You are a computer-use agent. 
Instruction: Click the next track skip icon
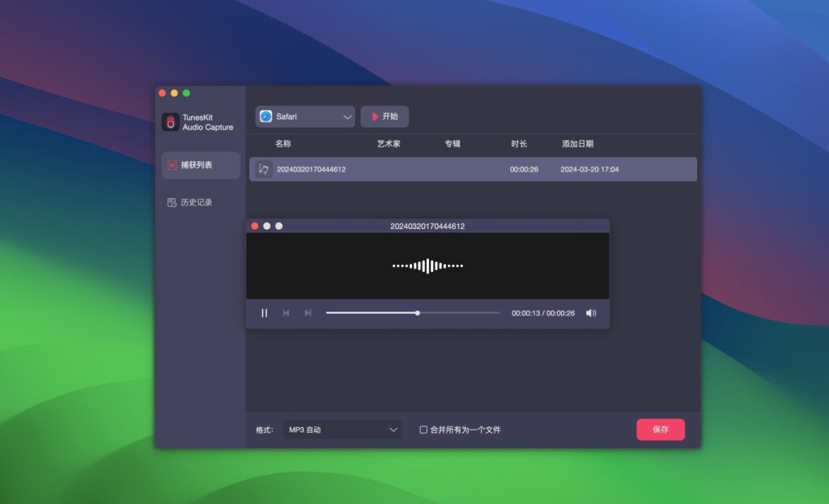click(307, 313)
